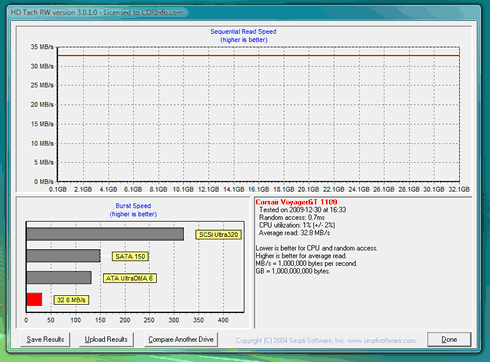The image size is (490, 362).
Task: Click the Save Results button
Action: pos(45,339)
